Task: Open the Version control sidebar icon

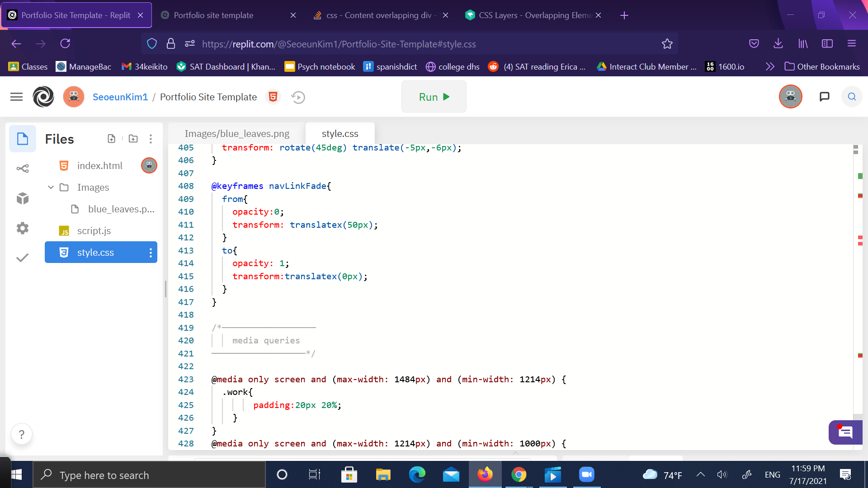Action: pos(23,169)
